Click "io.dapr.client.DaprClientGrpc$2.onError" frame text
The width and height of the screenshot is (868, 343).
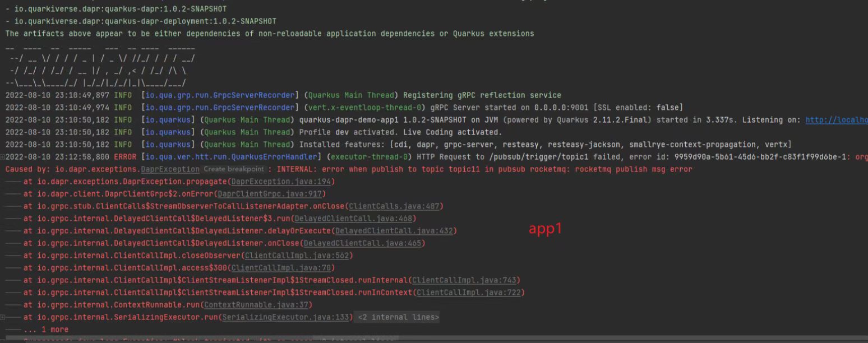pyautogui.click(x=125, y=194)
